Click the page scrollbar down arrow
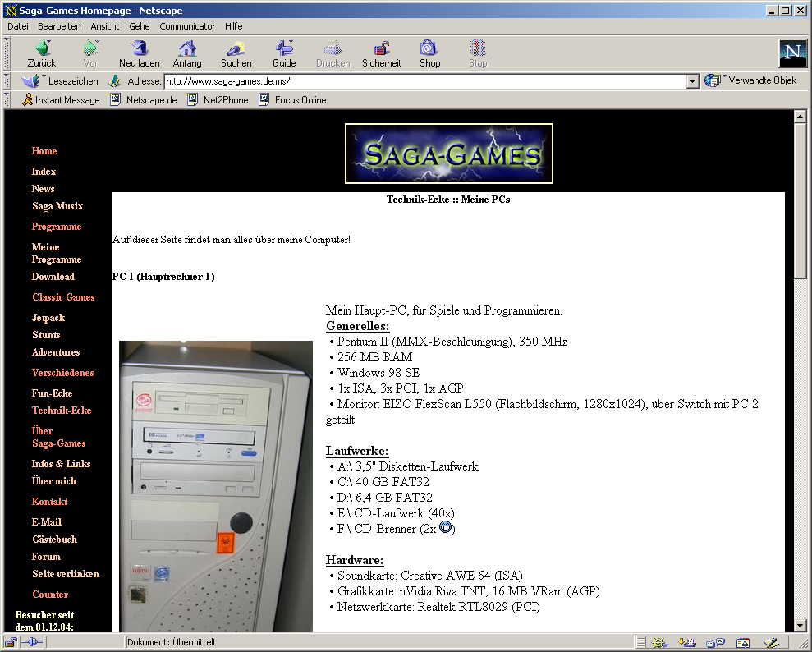The height and width of the screenshot is (652, 812). (x=800, y=625)
